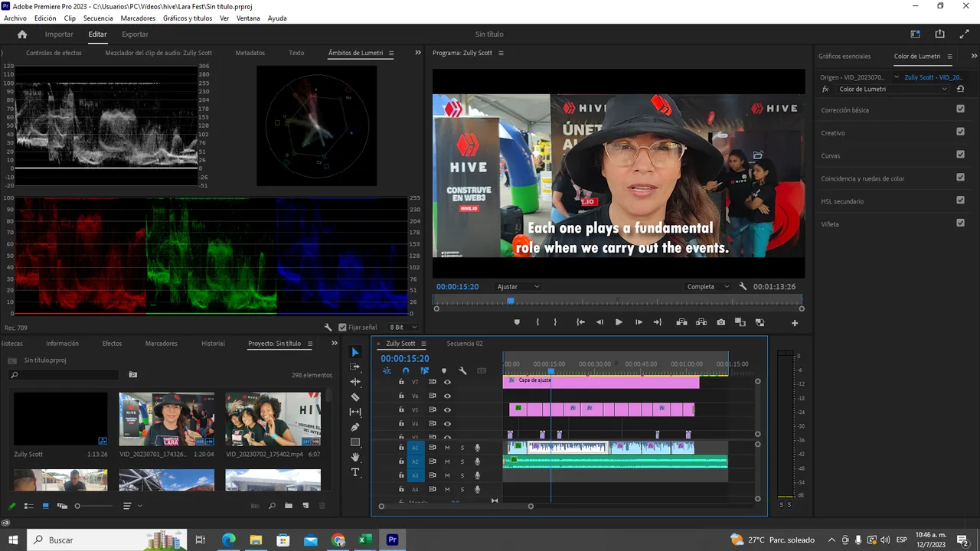This screenshot has height=551, width=980.
Task: Click Go to In point button
Action: point(580,322)
